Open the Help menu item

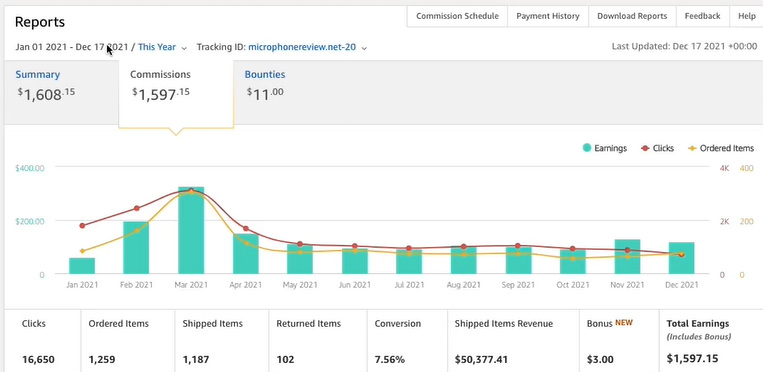pos(746,16)
